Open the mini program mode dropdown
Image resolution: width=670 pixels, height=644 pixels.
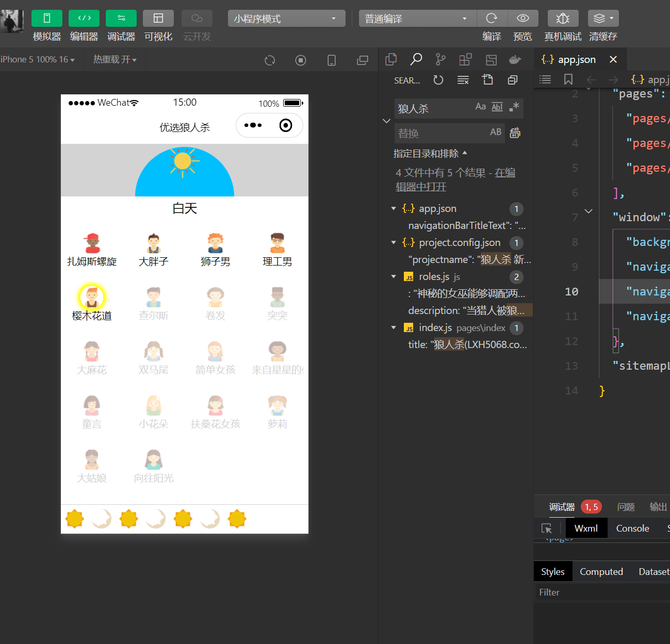pyautogui.click(x=286, y=19)
